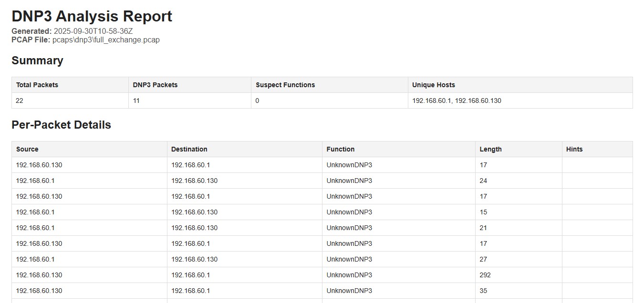This screenshot has height=303, width=644.
Task: Click the Per-Packet Details heading
Action: coord(61,125)
